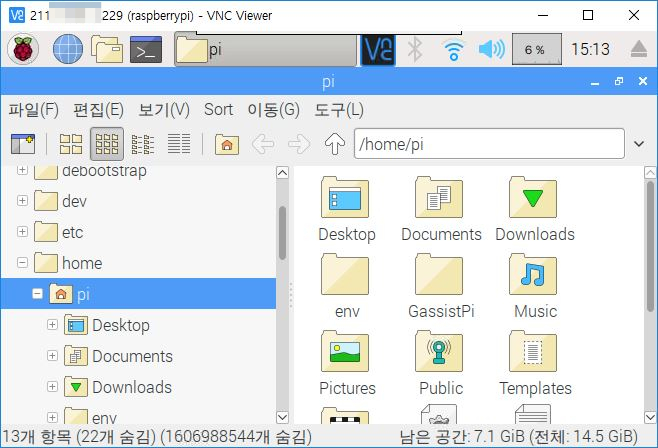
Task: Toggle the small thumbnail icon view
Action: pyautogui.click(x=107, y=144)
